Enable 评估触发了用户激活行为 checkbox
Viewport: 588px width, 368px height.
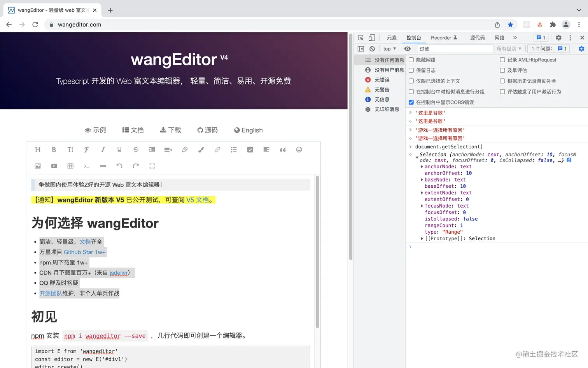tap(502, 92)
